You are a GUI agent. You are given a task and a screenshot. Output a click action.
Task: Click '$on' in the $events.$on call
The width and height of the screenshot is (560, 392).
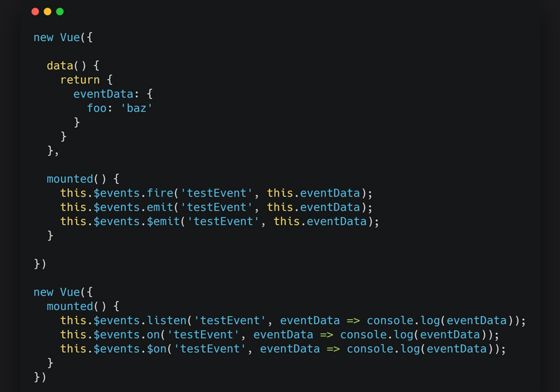click(157, 349)
